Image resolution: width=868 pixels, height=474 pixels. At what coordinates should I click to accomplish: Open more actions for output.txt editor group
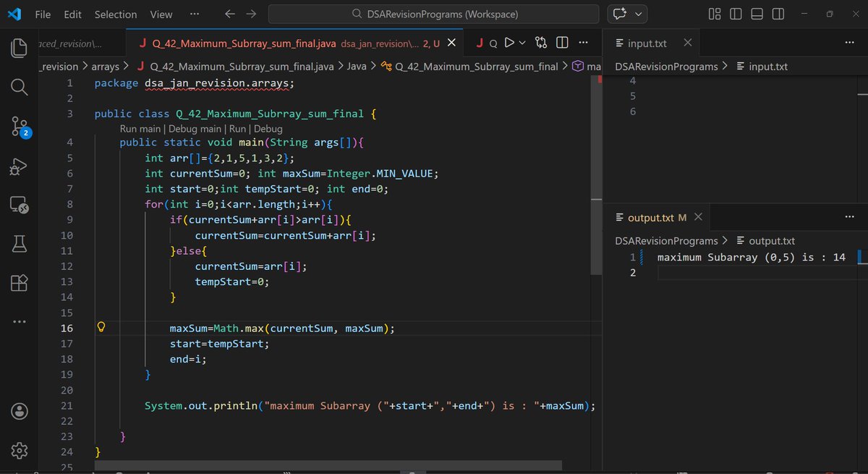(850, 217)
